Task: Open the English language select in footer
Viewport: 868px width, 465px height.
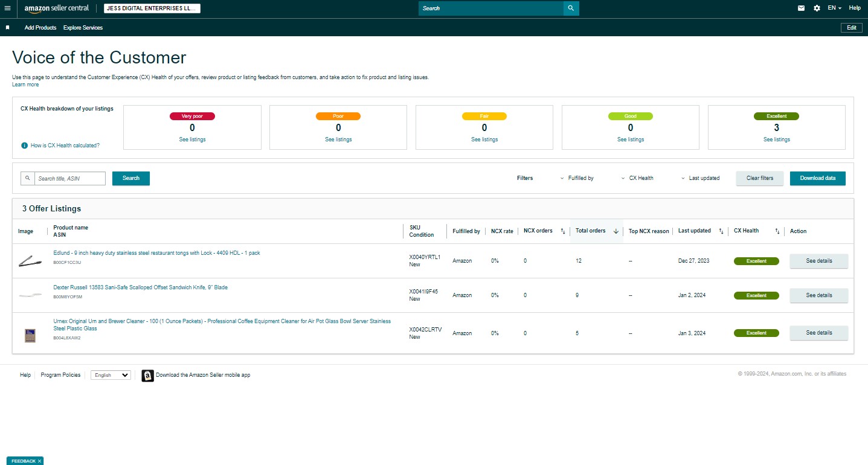Action: pos(111,375)
